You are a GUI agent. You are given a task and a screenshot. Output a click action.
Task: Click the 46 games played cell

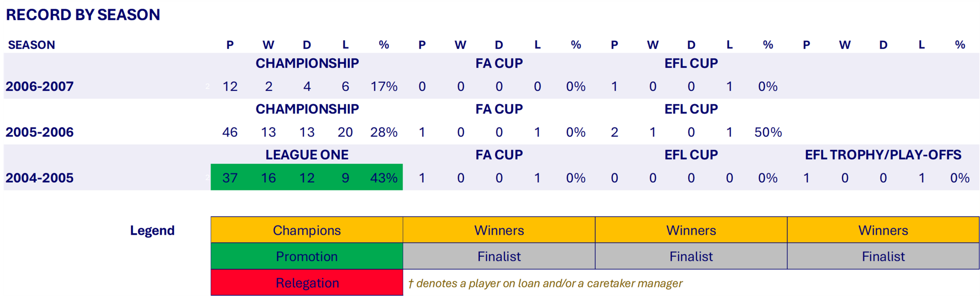pos(230,132)
